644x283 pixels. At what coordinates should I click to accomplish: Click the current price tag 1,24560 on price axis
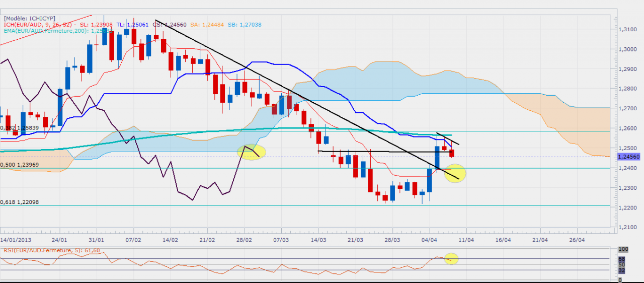click(x=630, y=157)
